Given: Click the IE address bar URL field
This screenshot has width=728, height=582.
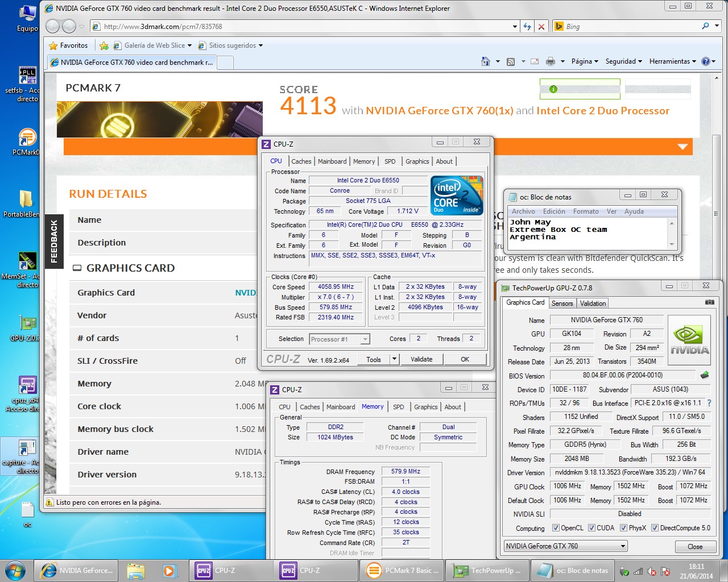Looking at the screenshot, I should pyautogui.click(x=301, y=26).
